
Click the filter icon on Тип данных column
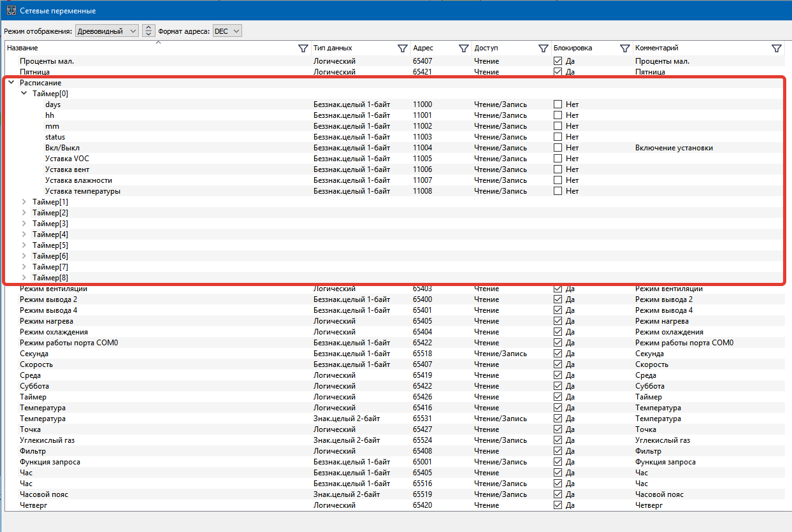pos(402,48)
